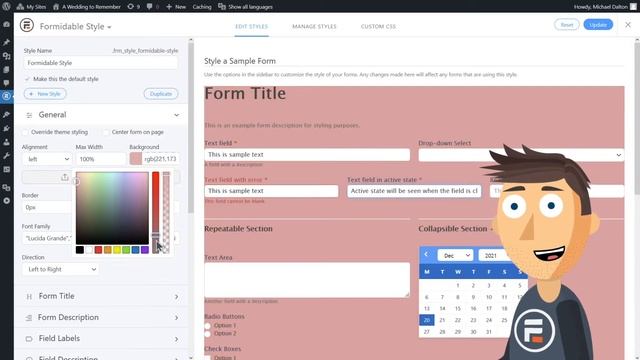Open the Comments sidebar icon

pyautogui.click(x=7, y=83)
